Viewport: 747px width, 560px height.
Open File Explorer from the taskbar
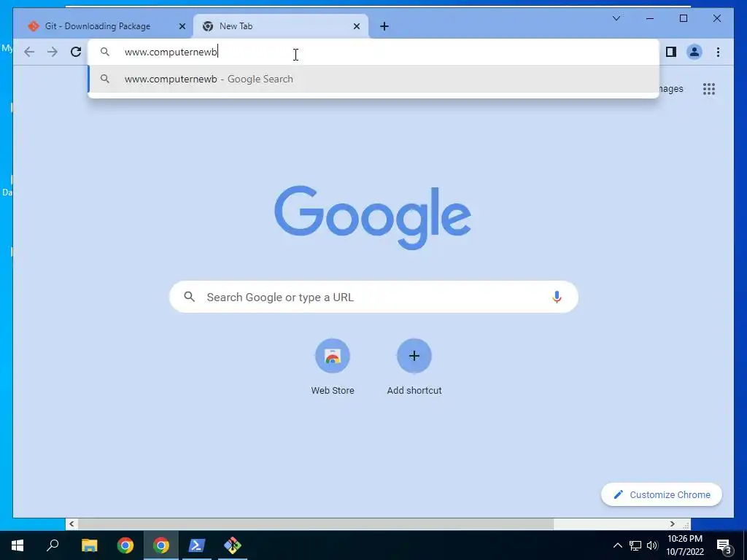coord(89,545)
